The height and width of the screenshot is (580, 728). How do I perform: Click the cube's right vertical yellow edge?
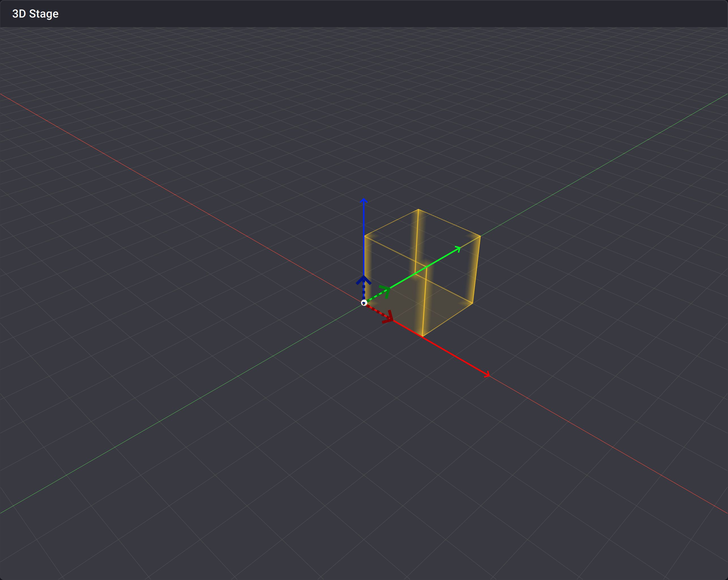pos(477,270)
